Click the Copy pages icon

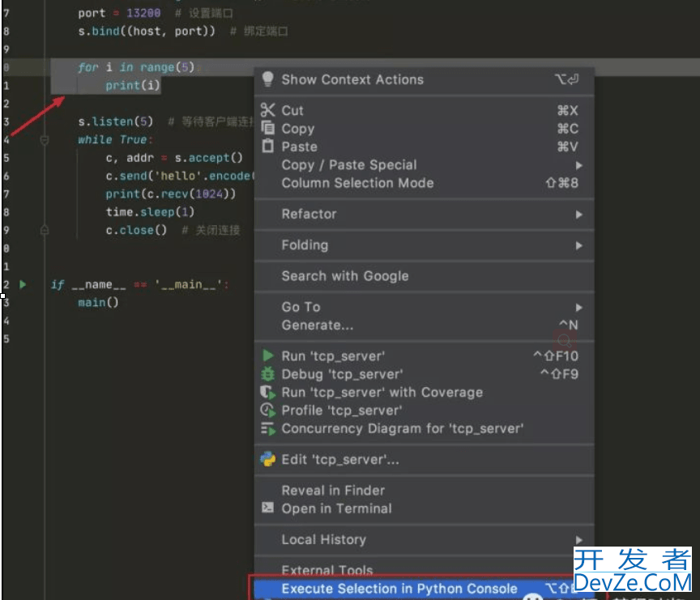coord(268,128)
